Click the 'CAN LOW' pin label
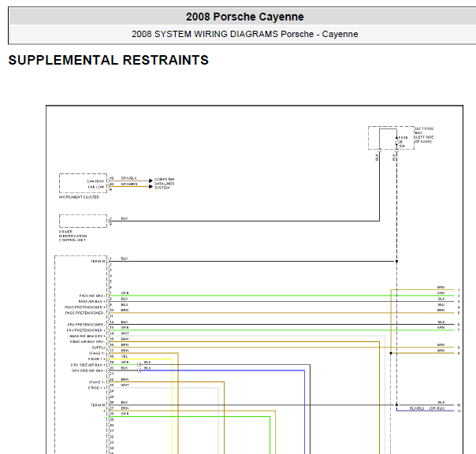Screen dimensions: 476x454 tap(96, 187)
